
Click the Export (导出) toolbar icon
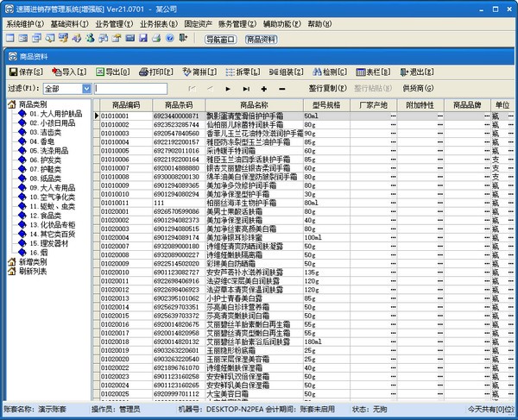(x=112, y=72)
